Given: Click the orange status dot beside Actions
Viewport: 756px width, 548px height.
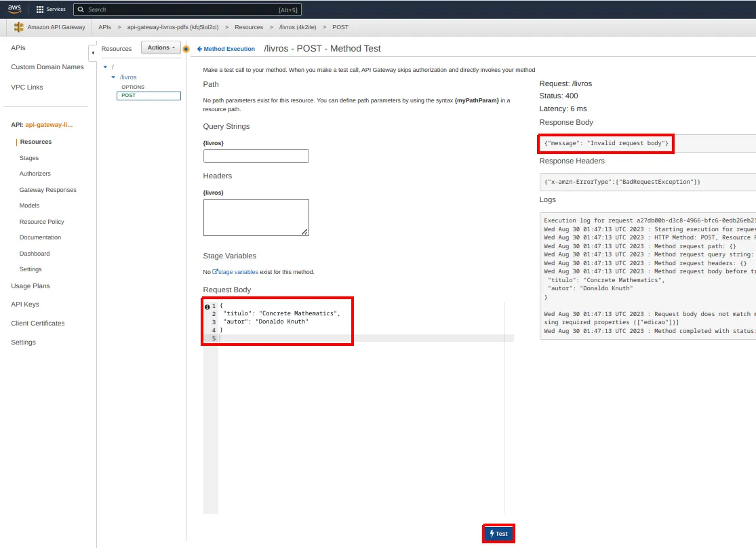Looking at the screenshot, I should (x=186, y=49).
